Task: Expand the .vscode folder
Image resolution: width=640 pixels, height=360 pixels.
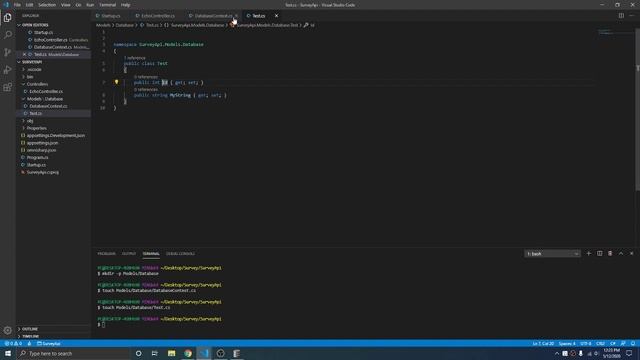Action: (34, 69)
